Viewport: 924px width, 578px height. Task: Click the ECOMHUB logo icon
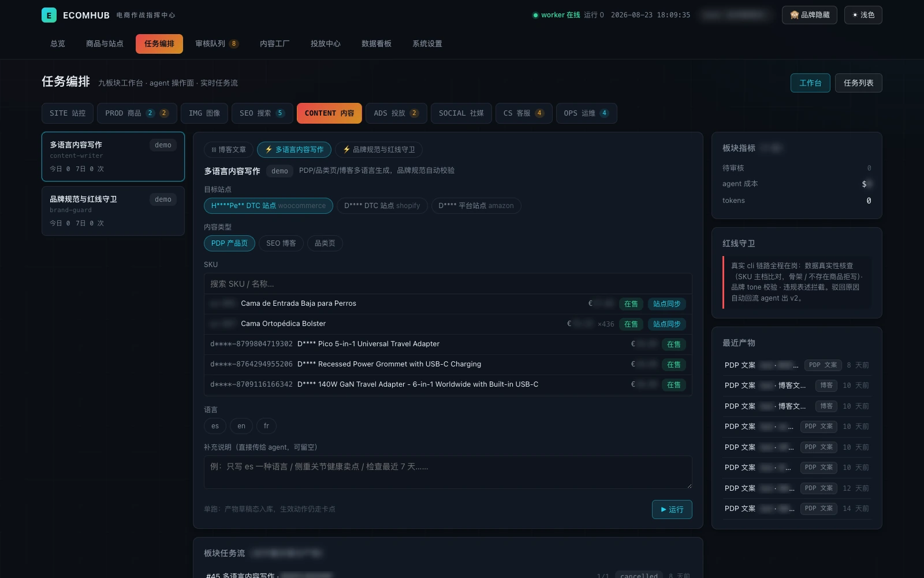(49, 15)
